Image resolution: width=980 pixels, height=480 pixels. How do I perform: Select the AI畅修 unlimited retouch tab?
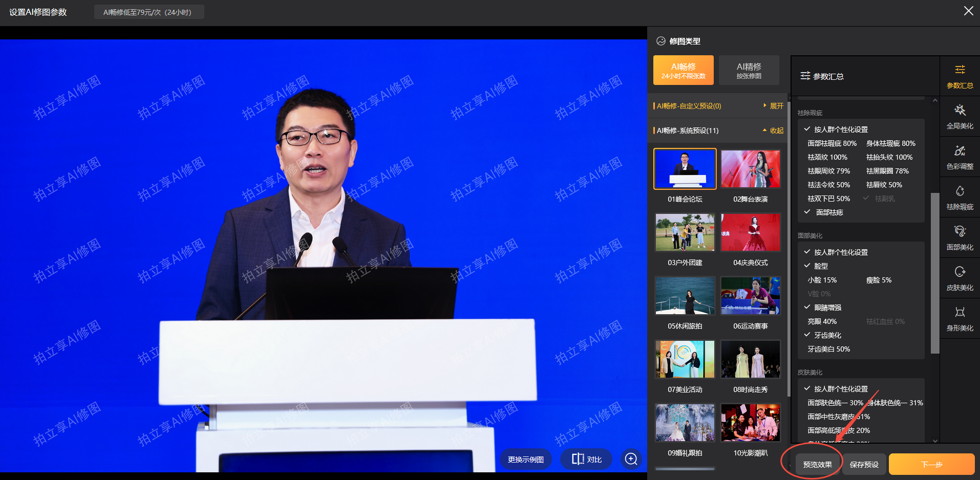(x=683, y=70)
